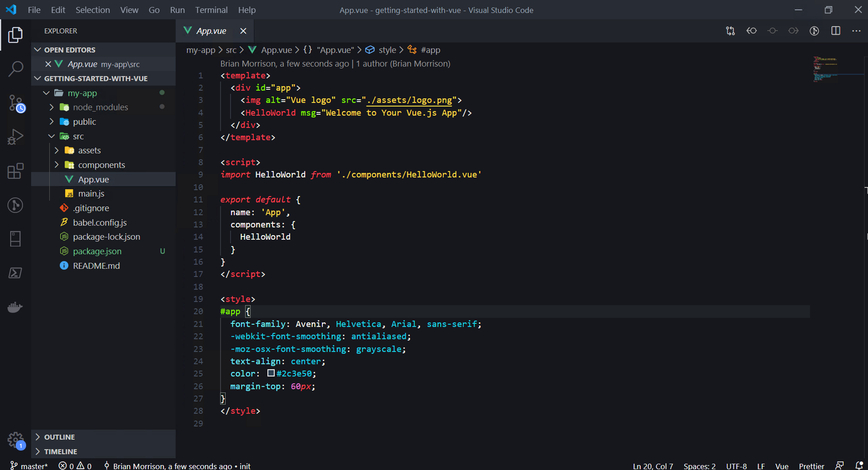Viewport: 868px width, 470px height.
Task: Collapse the my-app folder
Action: pyautogui.click(x=46, y=93)
